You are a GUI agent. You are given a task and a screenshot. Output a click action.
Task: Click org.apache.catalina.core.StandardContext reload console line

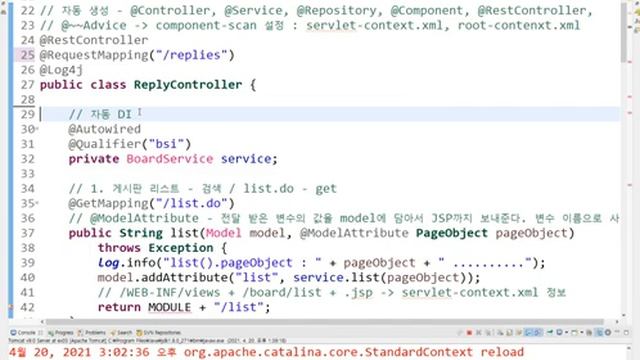pos(353,352)
